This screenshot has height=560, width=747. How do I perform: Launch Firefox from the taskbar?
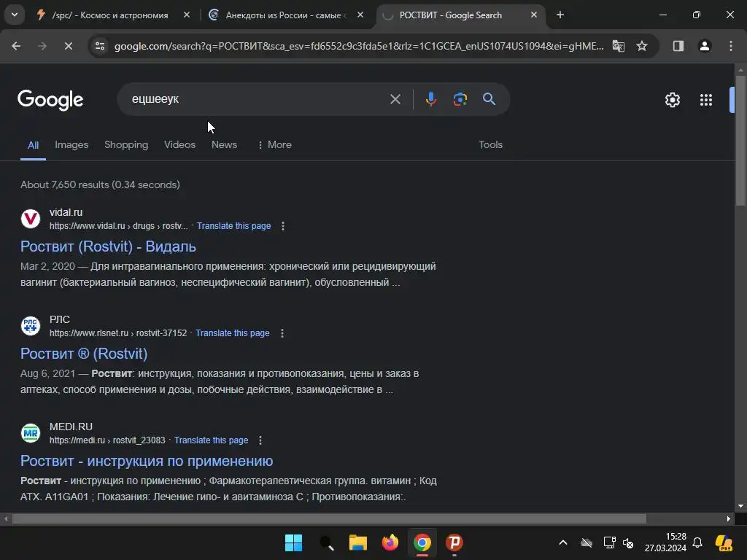pos(390,542)
